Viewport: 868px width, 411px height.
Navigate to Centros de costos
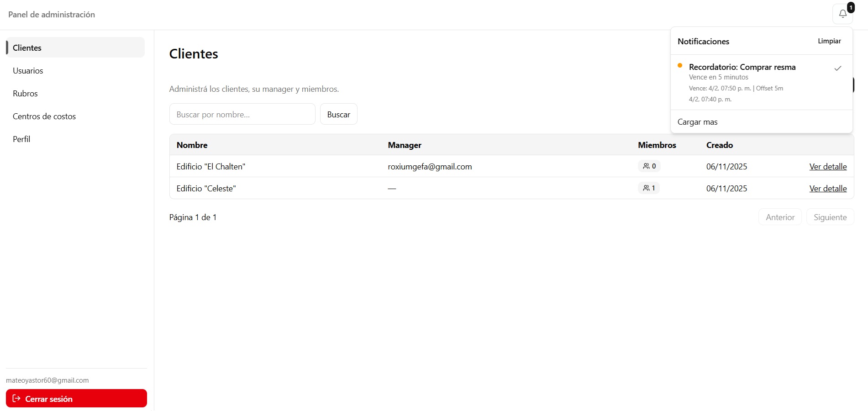44,116
